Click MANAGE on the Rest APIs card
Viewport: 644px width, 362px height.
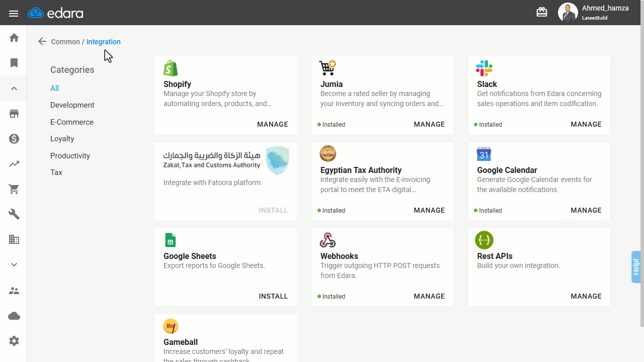(586, 296)
